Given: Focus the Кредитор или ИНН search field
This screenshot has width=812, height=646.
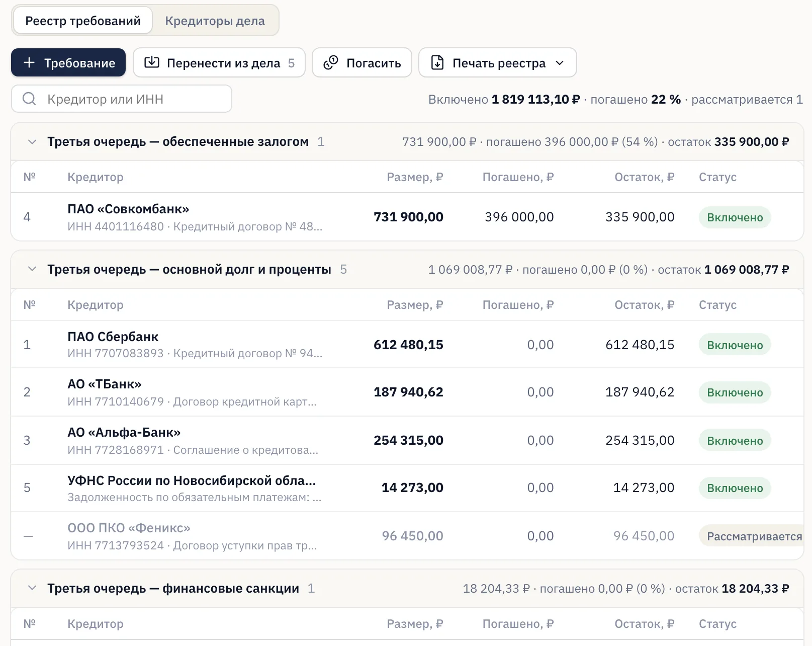Looking at the screenshot, I should 122,99.
